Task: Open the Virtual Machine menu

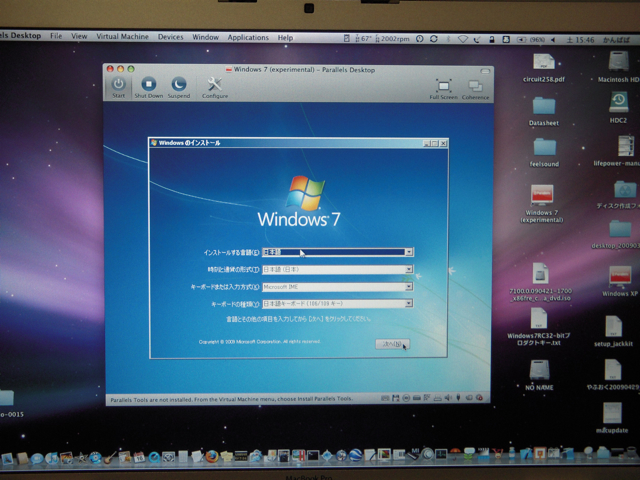Action: tap(122, 36)
